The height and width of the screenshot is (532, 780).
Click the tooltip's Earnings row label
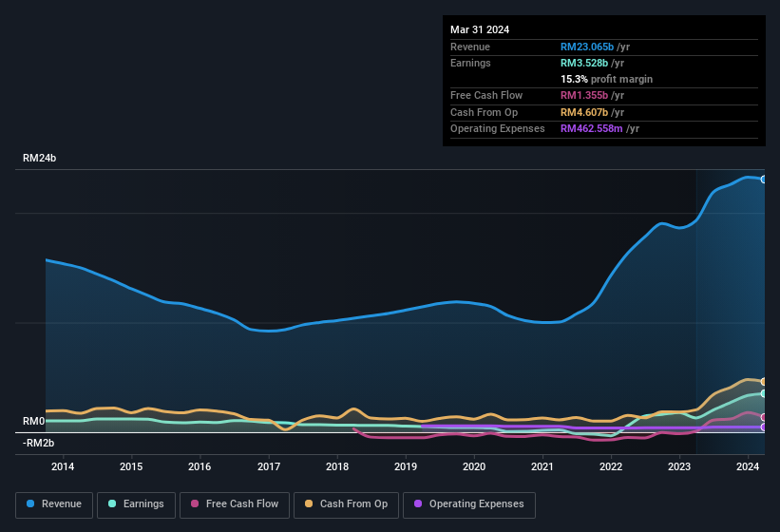(470, 63)
